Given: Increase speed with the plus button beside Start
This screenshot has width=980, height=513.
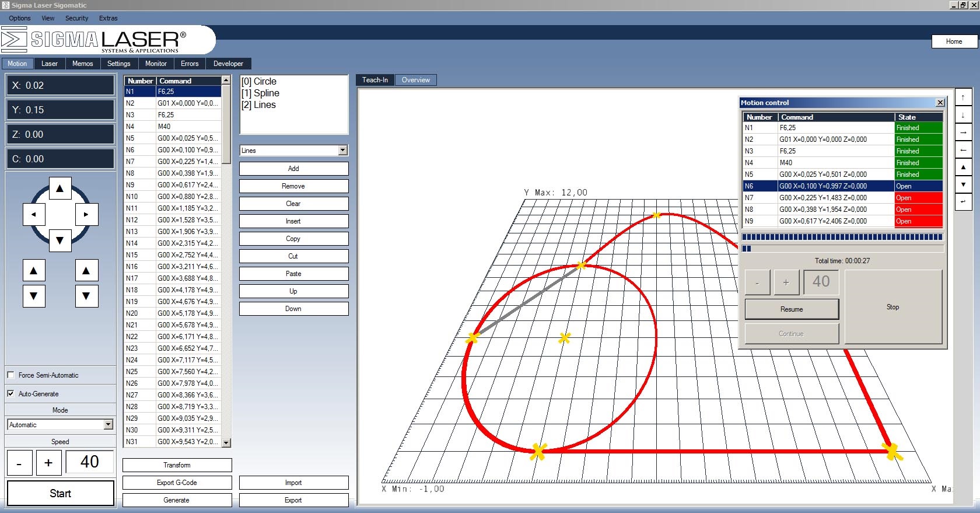Looking at the screenshot, I should pos(48,463).
